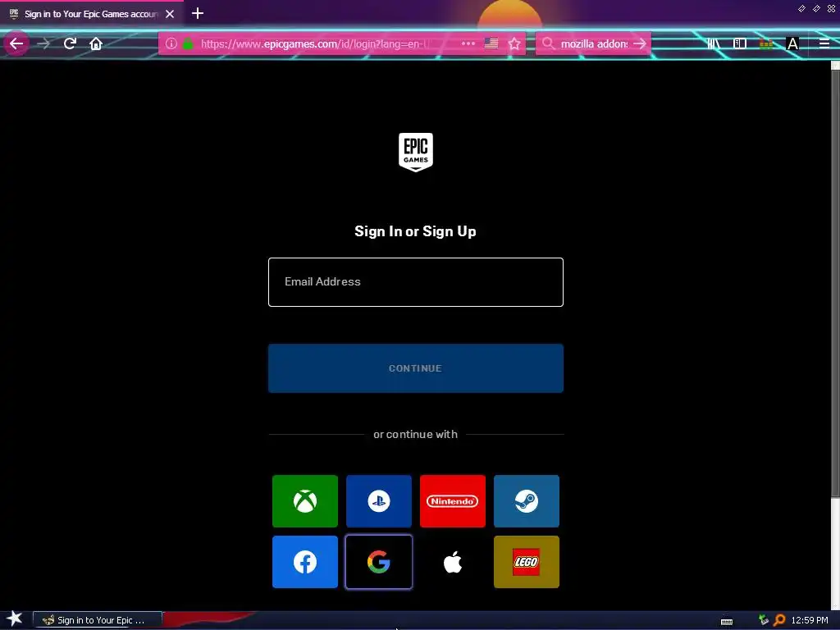Viewport: 840px width, 630px height.
Task: Click the page vertical scrollbar
Action: coord(835,284)
